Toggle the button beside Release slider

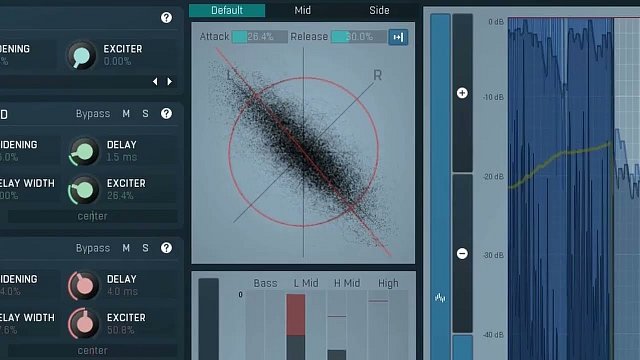point(398,37)
